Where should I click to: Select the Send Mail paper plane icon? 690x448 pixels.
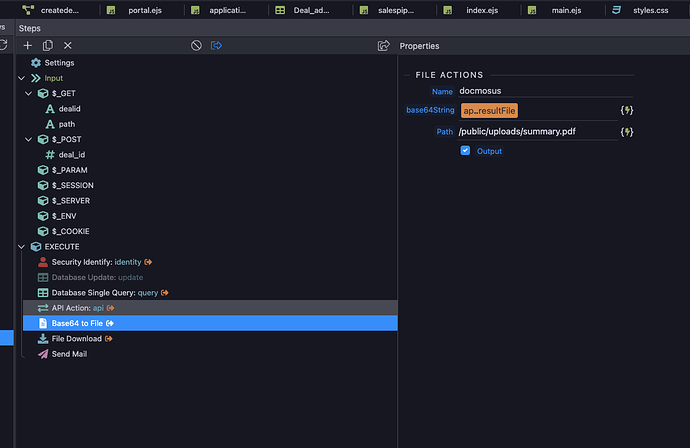[x=43, y=354]
